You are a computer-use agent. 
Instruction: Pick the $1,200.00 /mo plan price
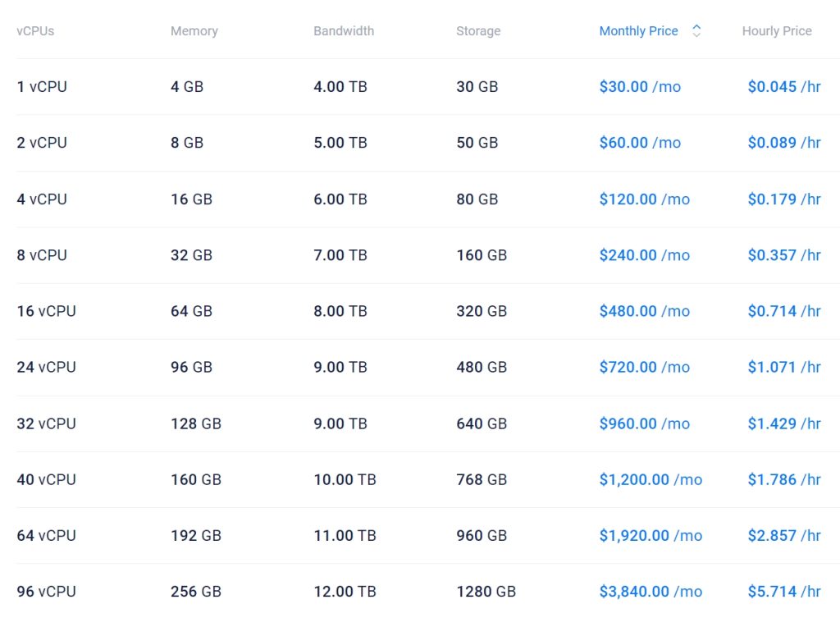pyautogui.click(x=651, y=479)
